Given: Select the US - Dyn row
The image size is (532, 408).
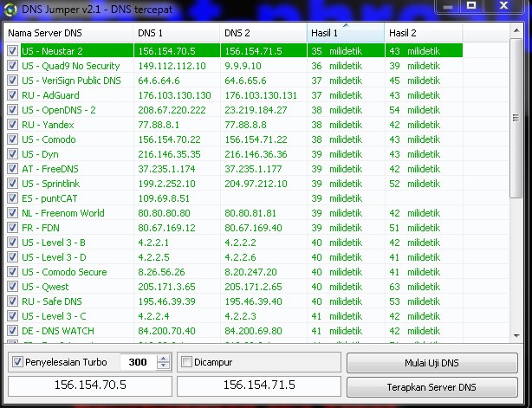Looking at the screenshot, I should point(233,154).
